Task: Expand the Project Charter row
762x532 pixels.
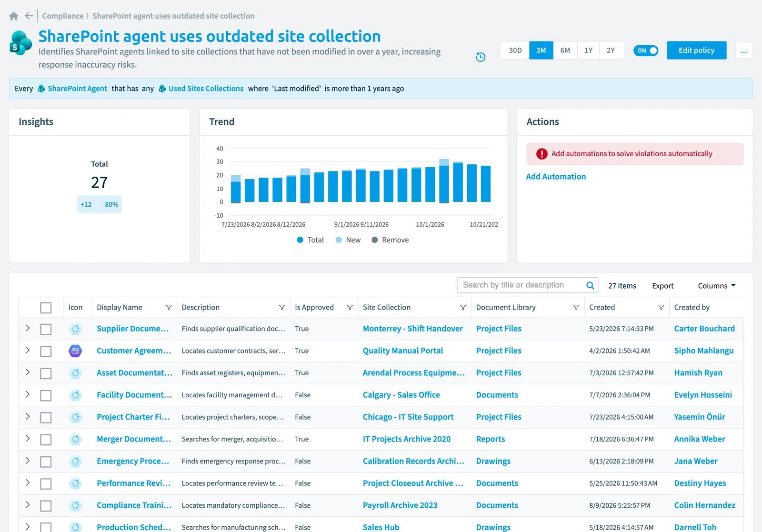Action: [28, 416]
